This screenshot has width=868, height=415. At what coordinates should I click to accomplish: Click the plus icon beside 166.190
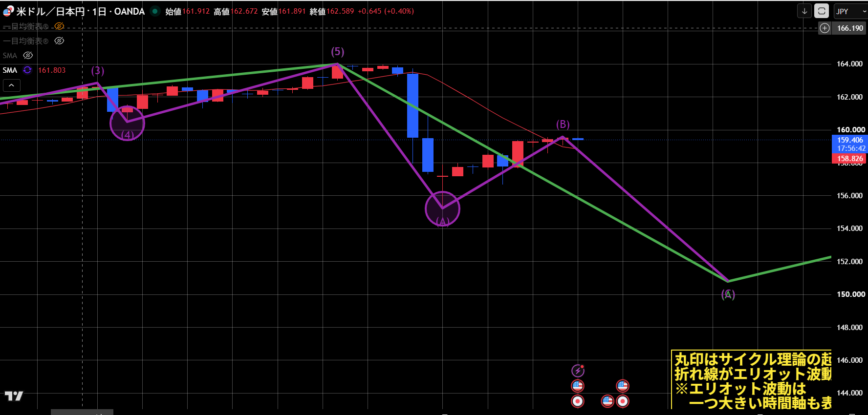point(825,28)
